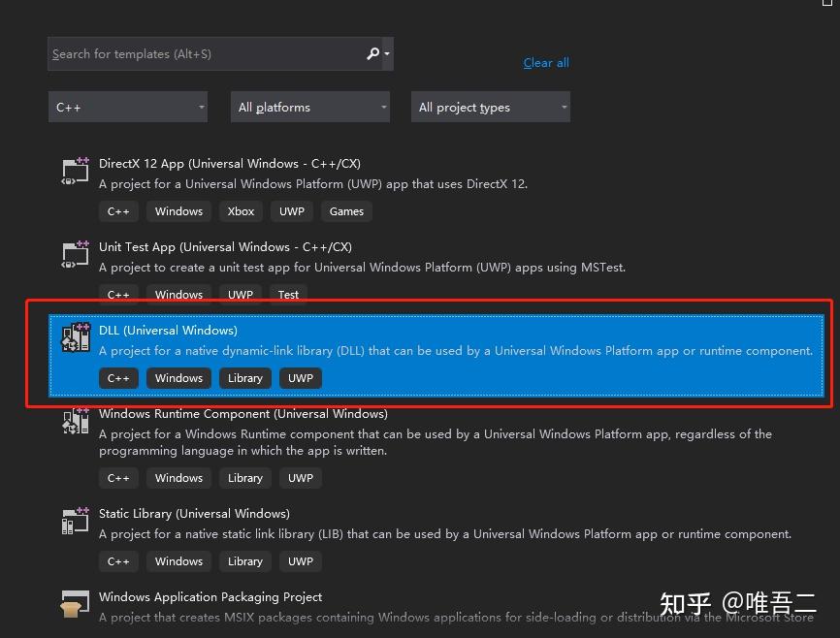The width and height of the screenshot is (840, 638).
Task: Click the Games tag under DirectX 12 App
Action: coord(346,210)
